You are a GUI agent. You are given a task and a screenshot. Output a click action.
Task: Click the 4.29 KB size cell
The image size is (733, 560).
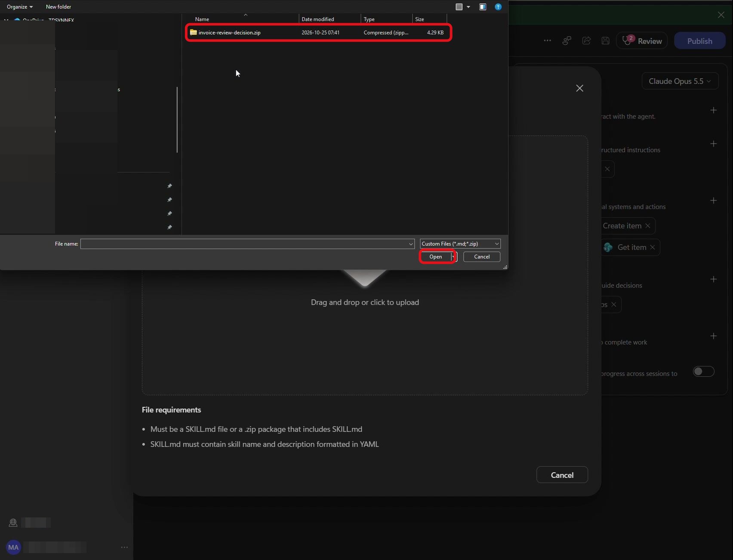435,33
